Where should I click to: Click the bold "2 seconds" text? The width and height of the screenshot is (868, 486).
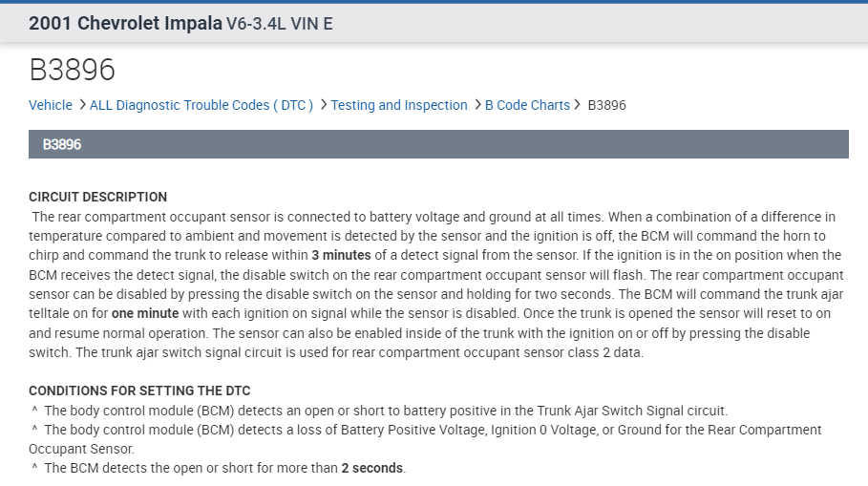coord(372,468)
